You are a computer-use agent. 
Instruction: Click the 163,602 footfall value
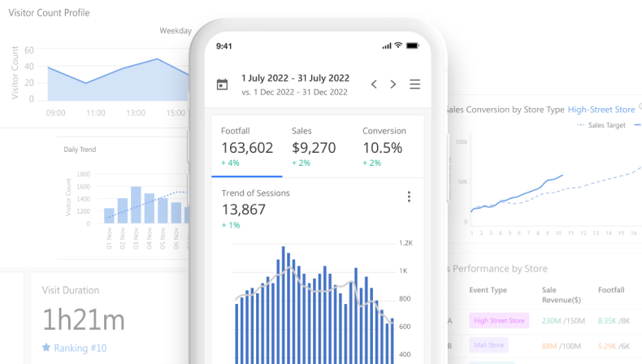(247, 148)
